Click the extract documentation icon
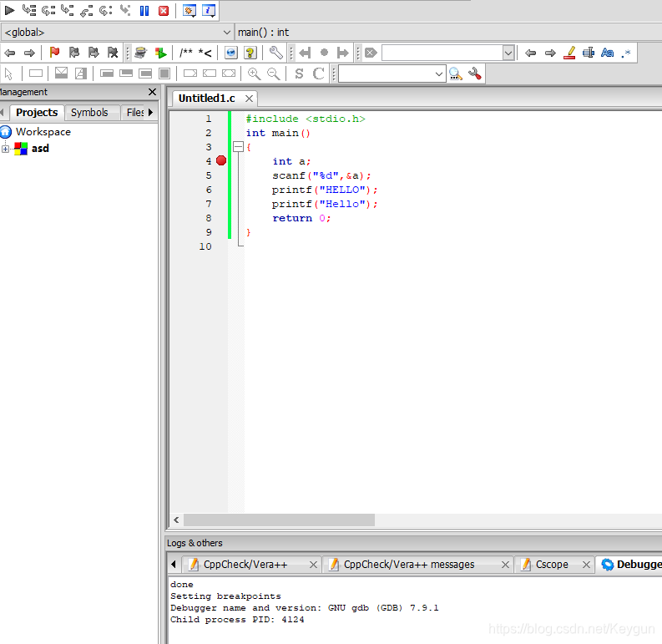662x644 pixels. 160,53
